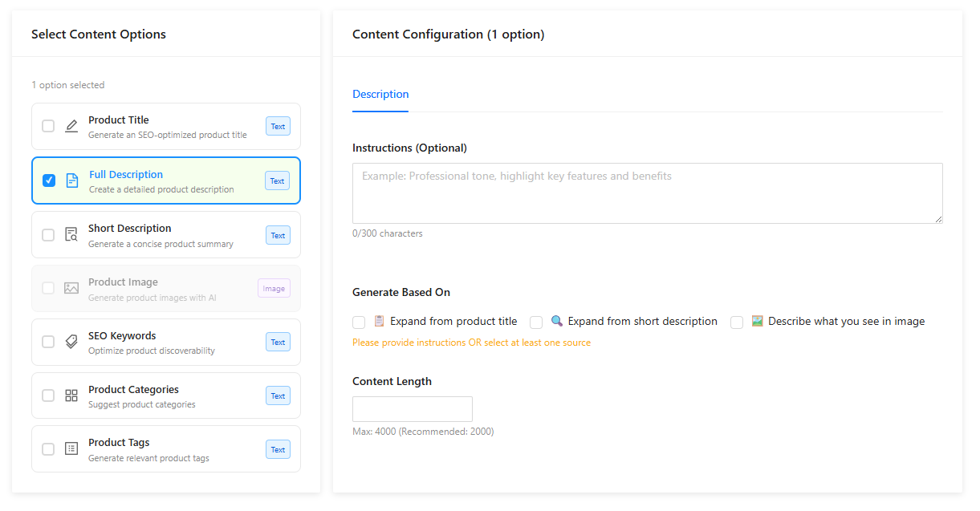The height and width of the screenshot is (511, 980).
Task: Click the Image badge on Product Image
Action: [274, 288]
